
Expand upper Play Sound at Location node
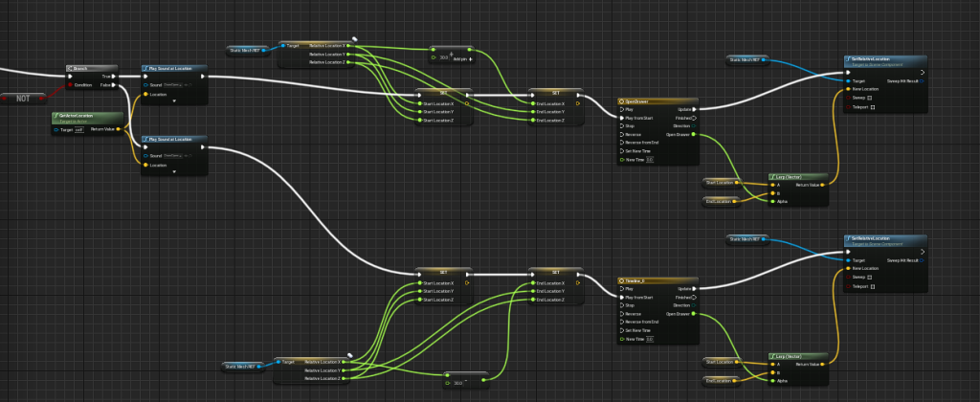point(173,101)
